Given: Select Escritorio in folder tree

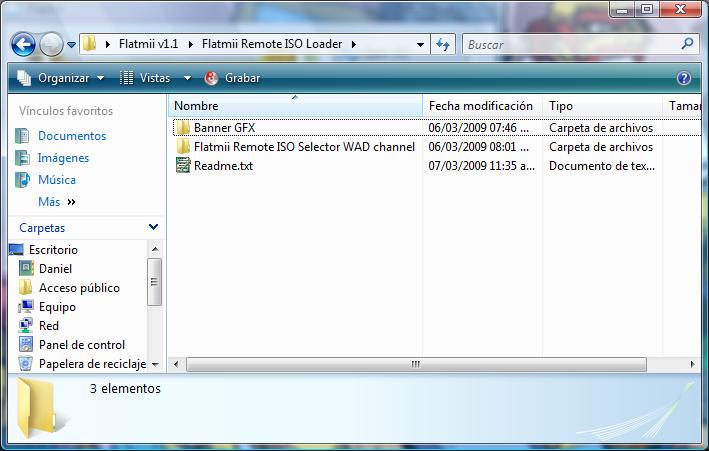Looking at the screenshot, I should [53, 250].
